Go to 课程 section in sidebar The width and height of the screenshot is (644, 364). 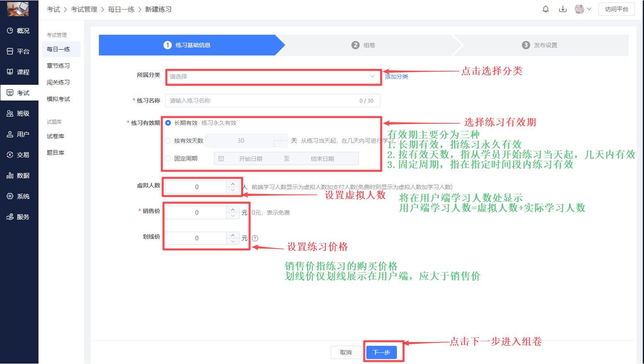click(19, 72)
